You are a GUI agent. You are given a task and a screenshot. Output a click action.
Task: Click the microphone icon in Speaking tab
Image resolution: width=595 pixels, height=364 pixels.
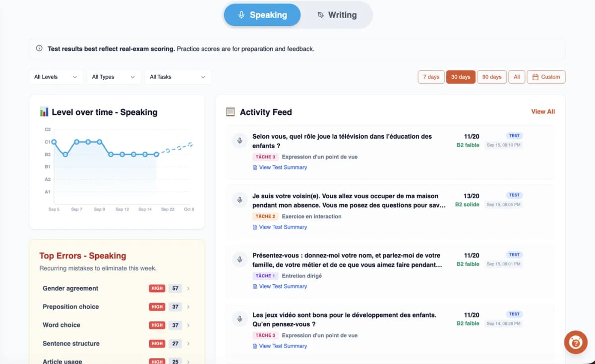tap(241, 15)
